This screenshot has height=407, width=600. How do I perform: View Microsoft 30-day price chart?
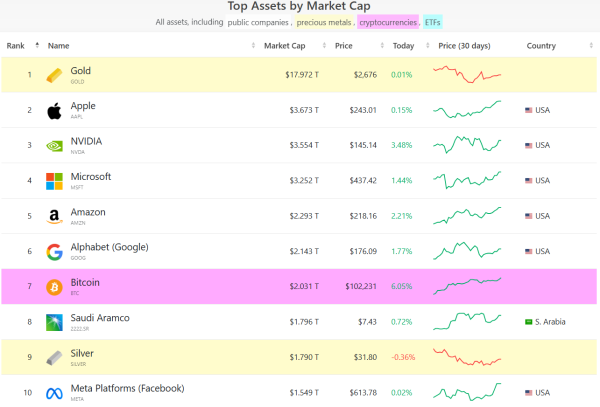(x=467, y=180)
